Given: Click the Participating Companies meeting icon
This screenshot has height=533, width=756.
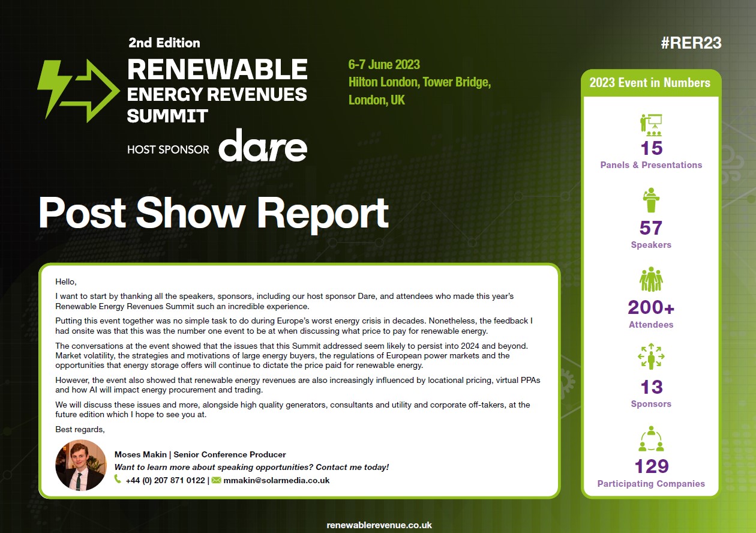Looking at the screenshot, I should click(x=651, y=439).
